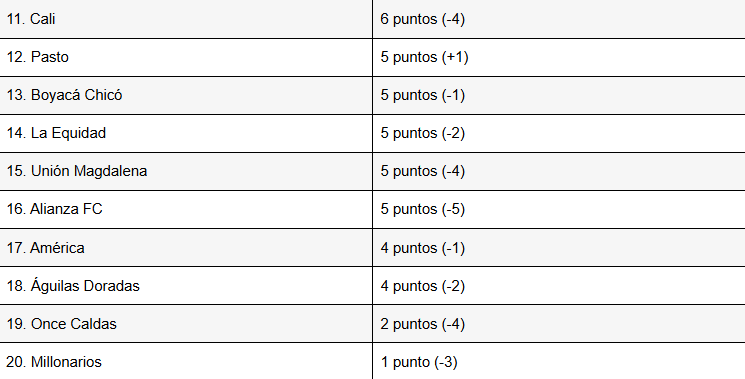Select Pasto's 5 puntos (+1) value

pos(424,57)
